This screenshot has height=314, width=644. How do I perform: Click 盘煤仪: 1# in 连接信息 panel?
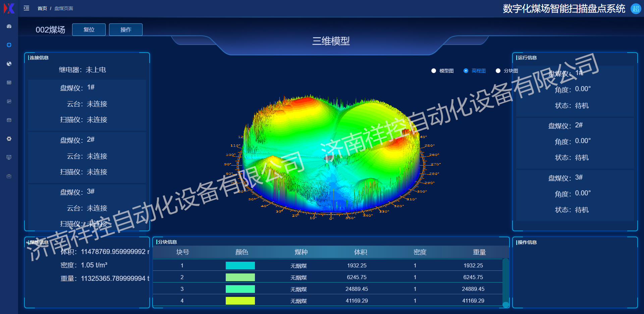pos(77,87)
